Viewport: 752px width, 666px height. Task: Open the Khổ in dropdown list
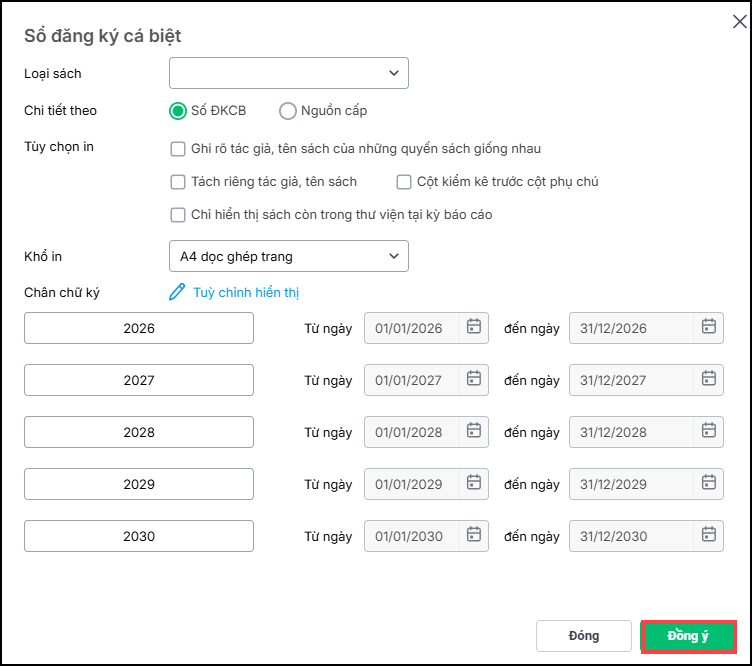(x=288, y=256)
